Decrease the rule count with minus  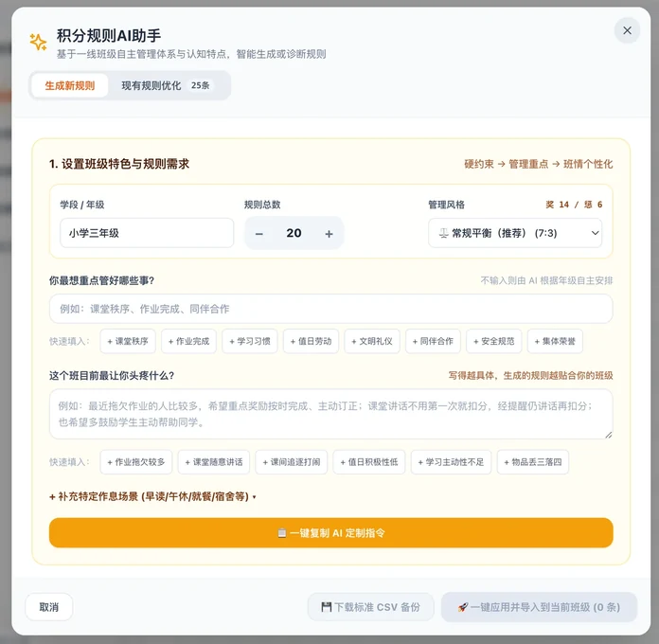pos(259,234)
